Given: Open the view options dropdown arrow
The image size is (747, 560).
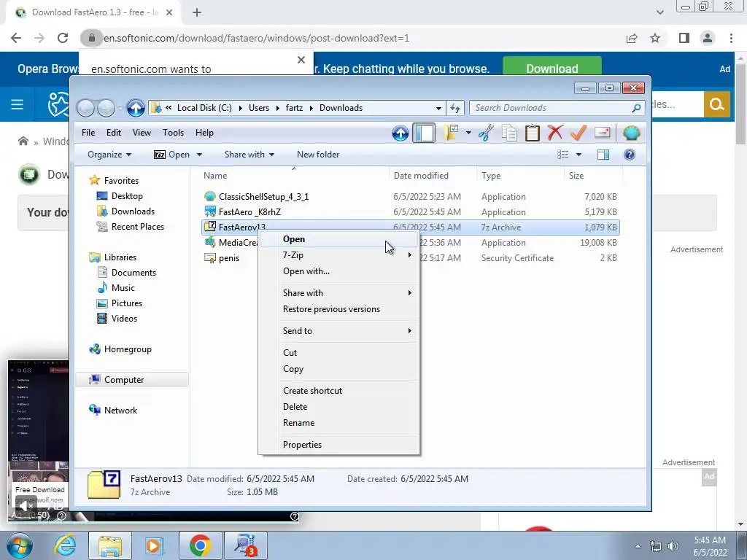Looking at the screenshot, I should (578, 155).
